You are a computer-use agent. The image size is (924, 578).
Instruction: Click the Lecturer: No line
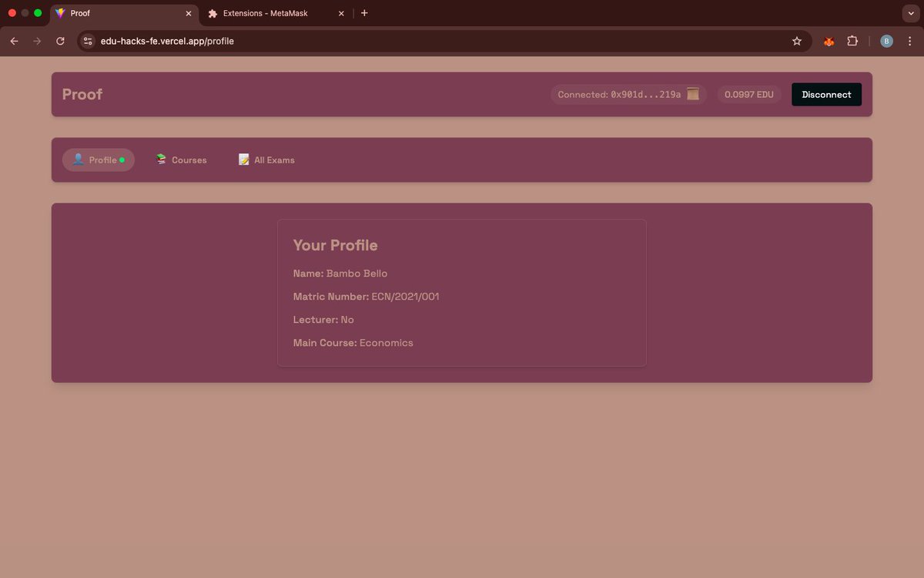pyautogui.click(x=323, y=320)
